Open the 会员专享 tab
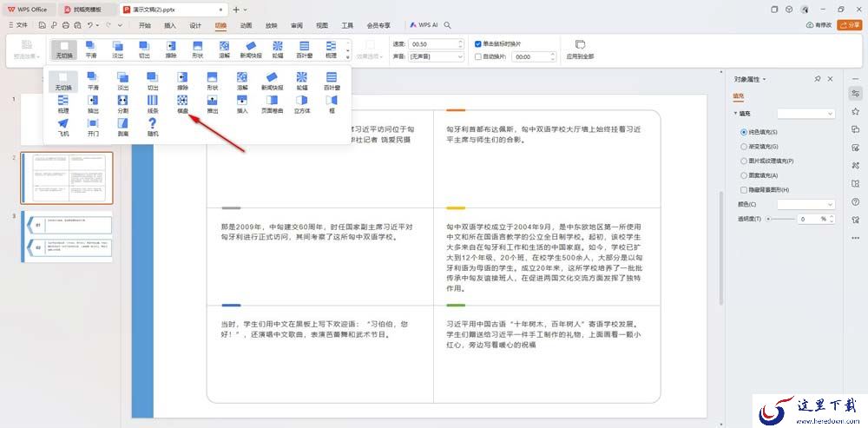This screenshot has width=868, height=428. (378, 25)
